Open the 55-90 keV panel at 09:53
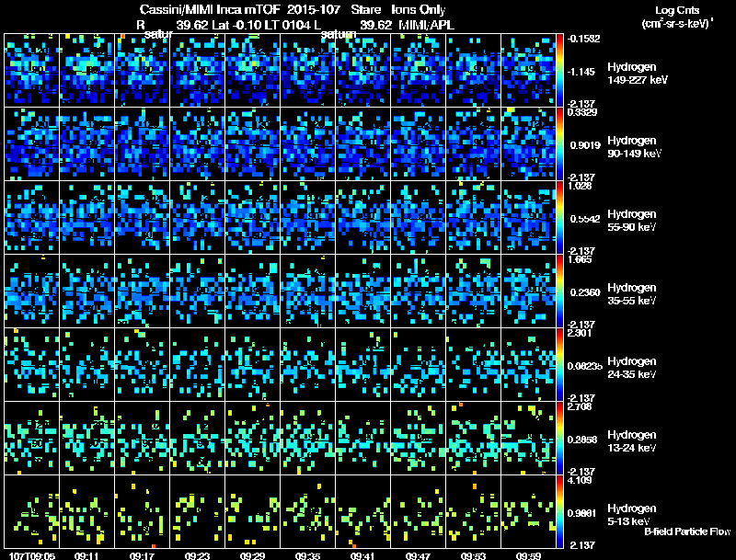736x560 pixels. pyautogui.click(x=473, y=218)
